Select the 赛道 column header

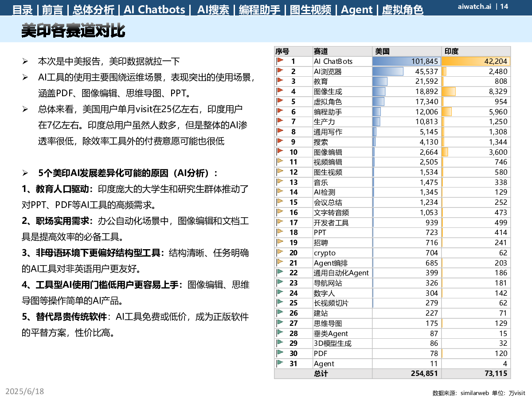(x=342, y=51)
